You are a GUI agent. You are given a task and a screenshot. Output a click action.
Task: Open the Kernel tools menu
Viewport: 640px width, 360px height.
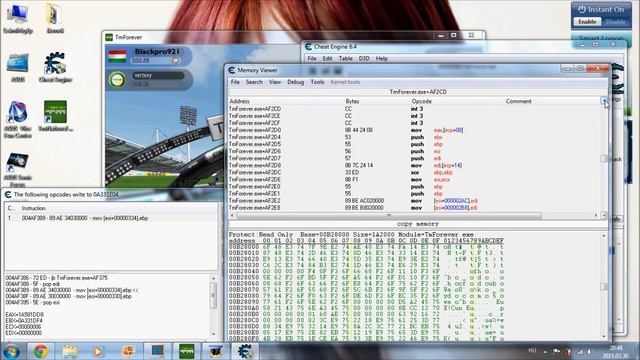pyautogui.click(x=345, y=82)
